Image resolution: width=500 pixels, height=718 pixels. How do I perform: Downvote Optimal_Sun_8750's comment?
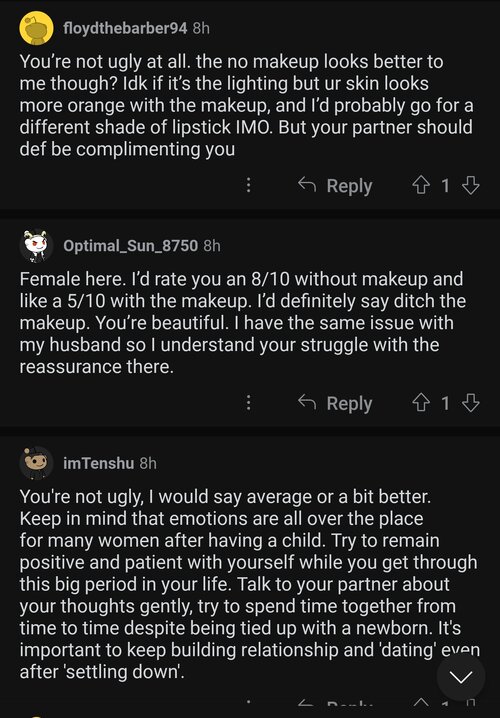[471, 403]
